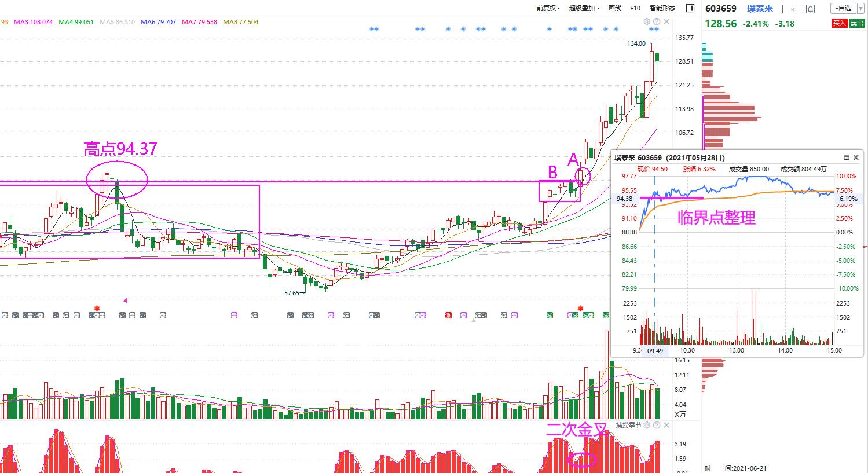This screenshot has width=868, height=473.
Task: Click the 57.65 low price label
Action: 292,293
